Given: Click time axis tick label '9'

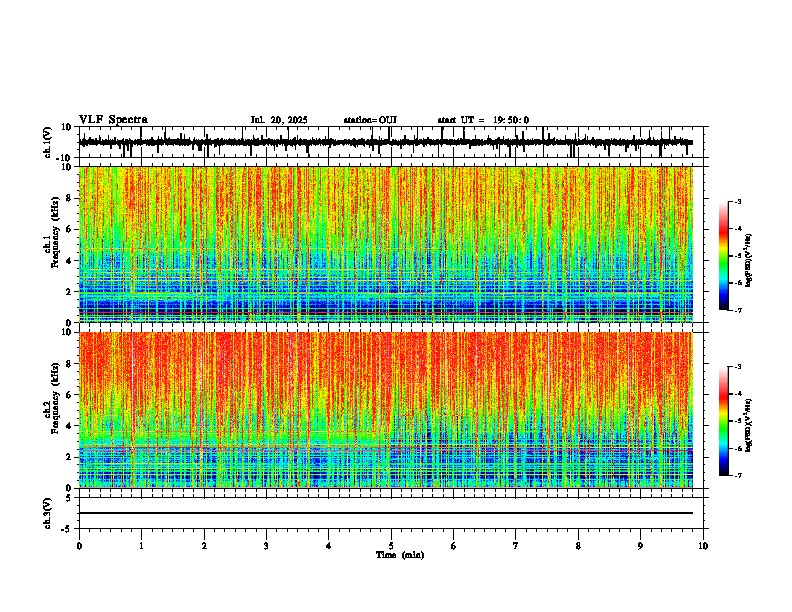Looking at the screenshot, I should tap(640, 546).
